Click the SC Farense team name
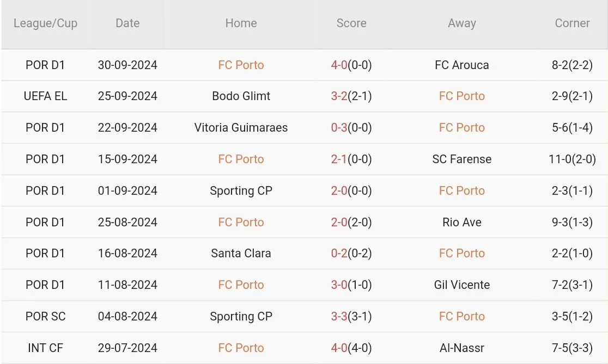 click(462, 159)
